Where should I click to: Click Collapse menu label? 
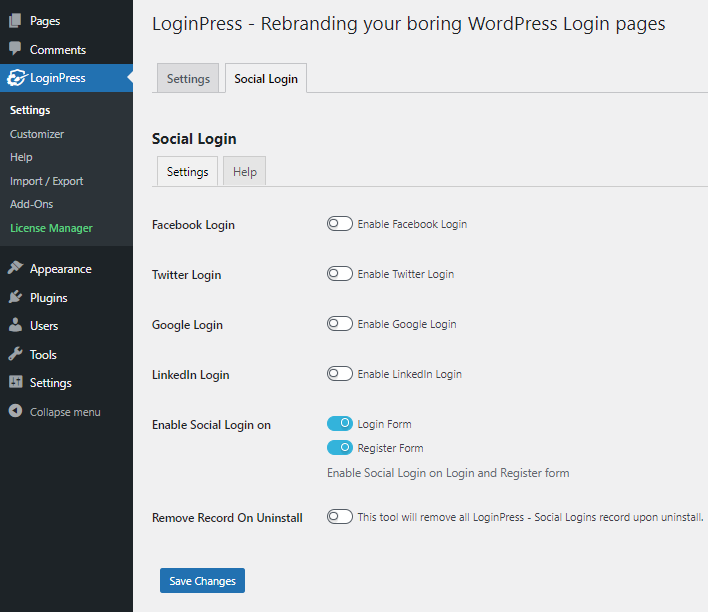point(65,412)
